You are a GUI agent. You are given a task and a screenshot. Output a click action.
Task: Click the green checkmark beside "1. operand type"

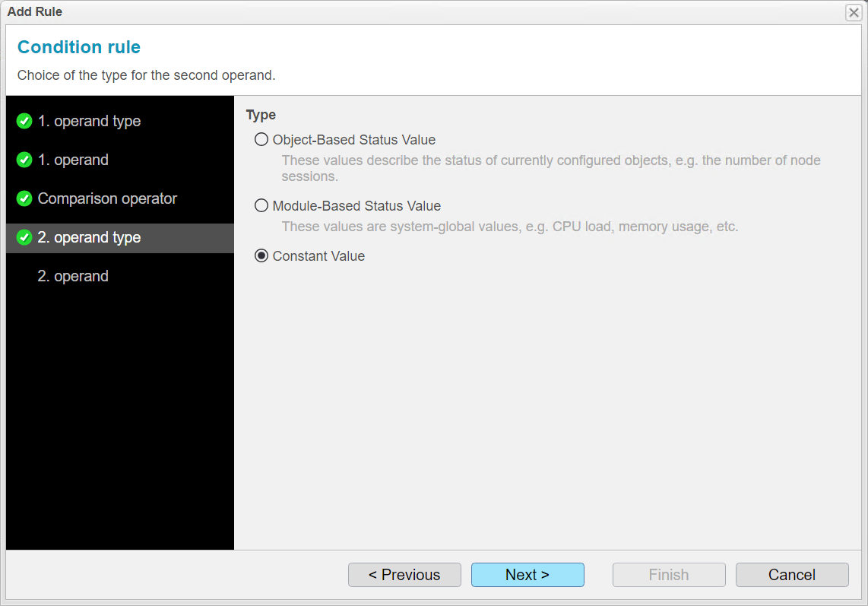pyautogui.click(x=24, y=121)
